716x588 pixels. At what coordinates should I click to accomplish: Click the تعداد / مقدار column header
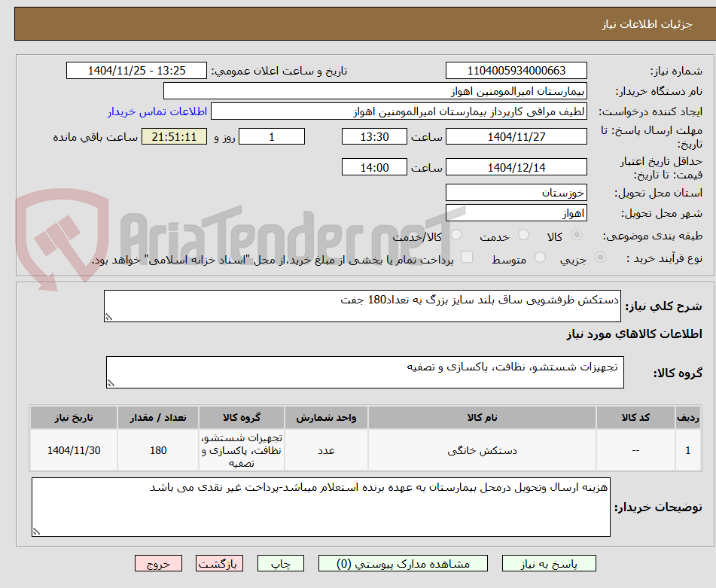[x=158, y=418]
